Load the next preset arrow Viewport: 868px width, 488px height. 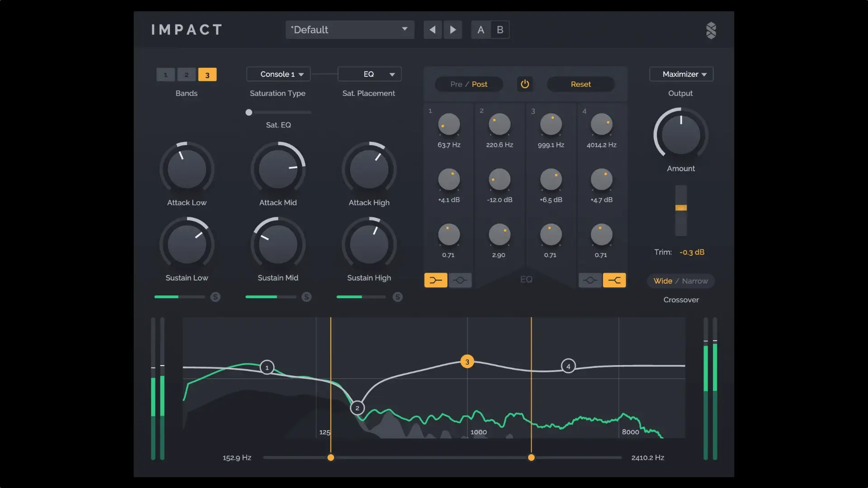point(453,30)
